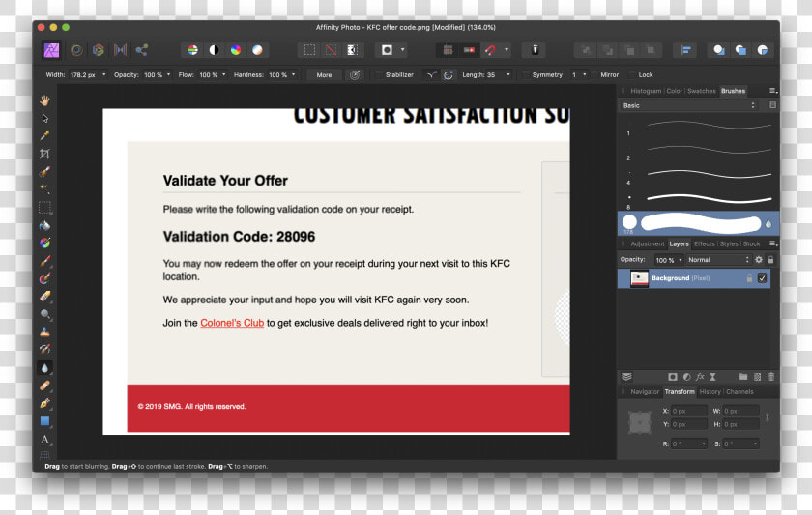Enable the Mirror checkbox

pos(594,75)
